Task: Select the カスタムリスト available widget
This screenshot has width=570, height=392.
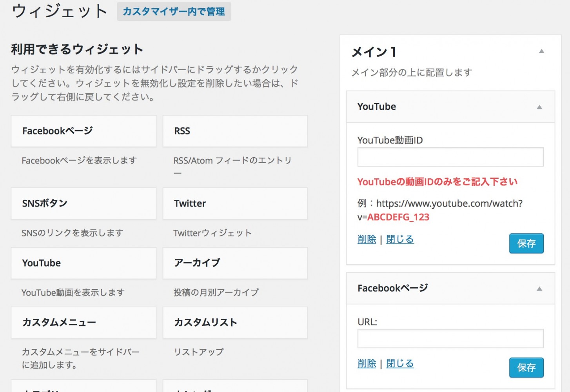Action: pyautogui.click(x=235, y=323)
